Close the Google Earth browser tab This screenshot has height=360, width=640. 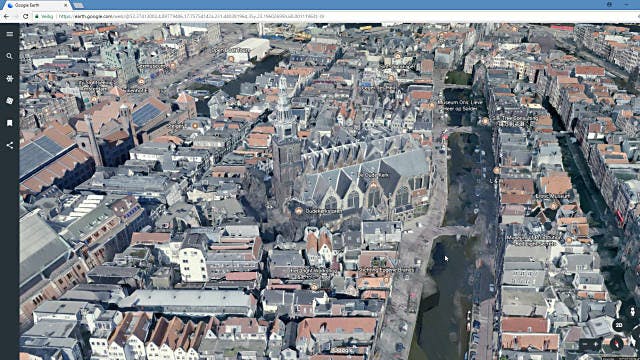point(66,5)
